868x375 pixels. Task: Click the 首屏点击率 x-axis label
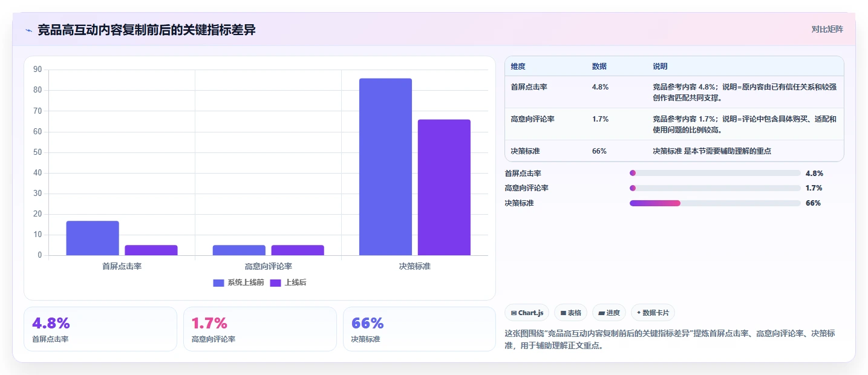click(x=122, y=266)
